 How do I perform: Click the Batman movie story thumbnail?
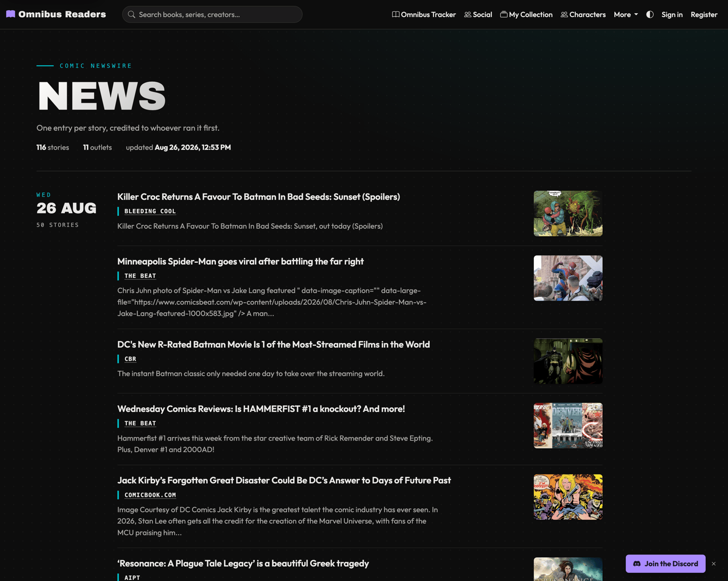(568, 361)
